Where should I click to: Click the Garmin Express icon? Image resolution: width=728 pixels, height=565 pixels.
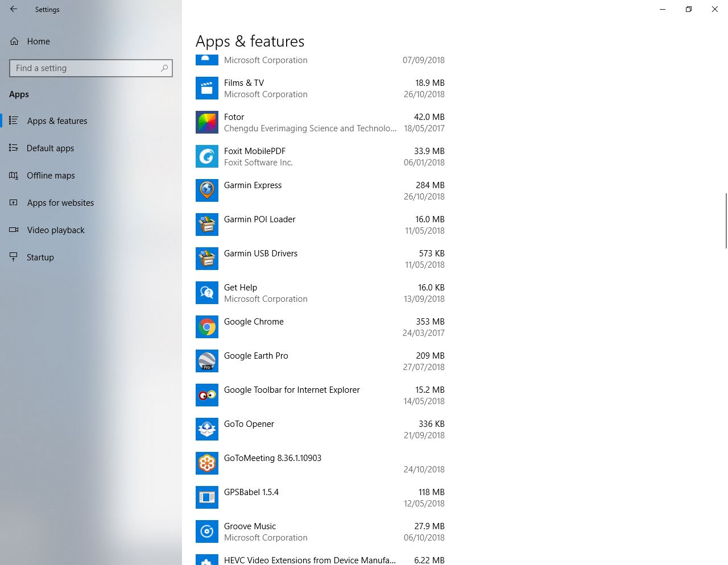click(x=206, y=190)
